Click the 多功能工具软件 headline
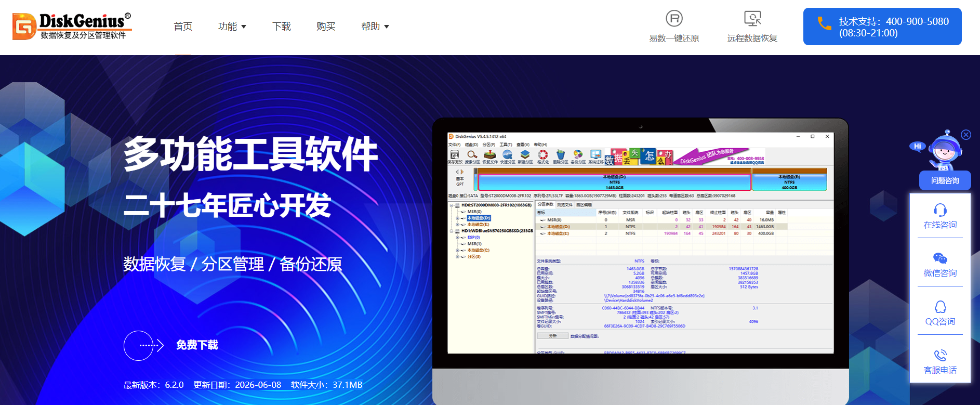980x405 pixels. [250, 154]
